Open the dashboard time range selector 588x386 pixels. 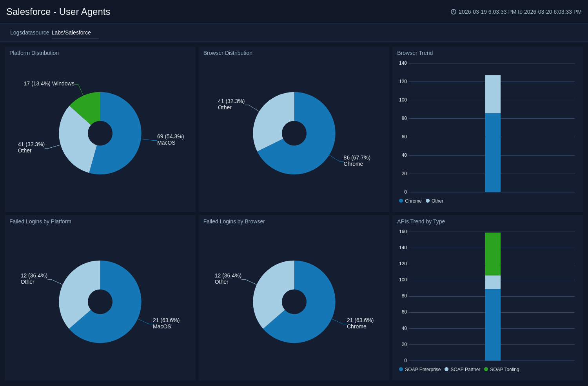click(520, 12)
